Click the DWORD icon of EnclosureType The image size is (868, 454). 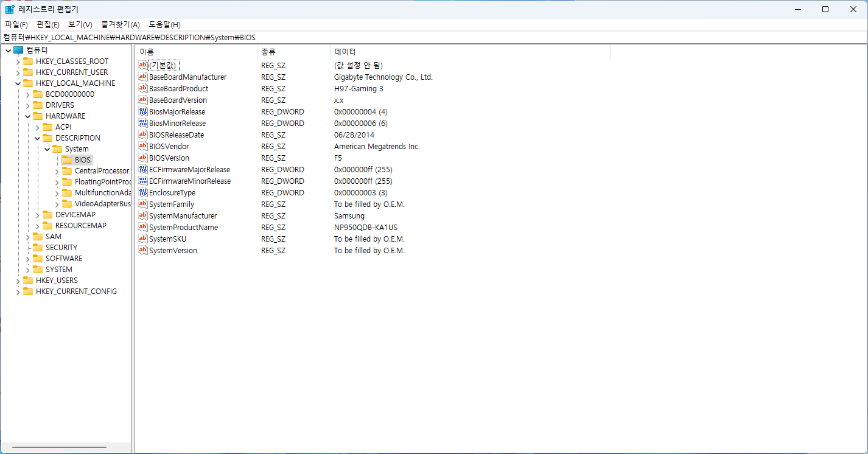click(x=143, y=192)
